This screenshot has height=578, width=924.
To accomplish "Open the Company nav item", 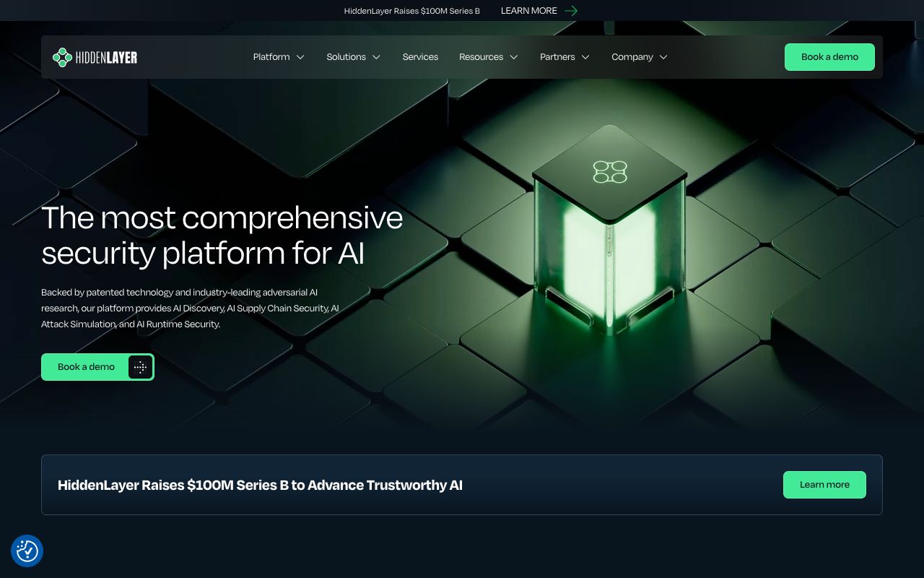I will pos(632,57).
